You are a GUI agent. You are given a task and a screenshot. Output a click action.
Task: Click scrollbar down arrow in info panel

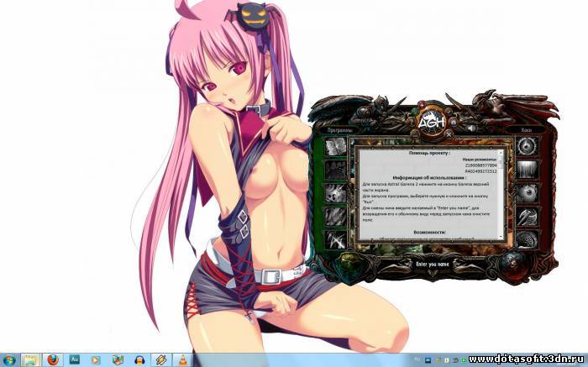501,237
